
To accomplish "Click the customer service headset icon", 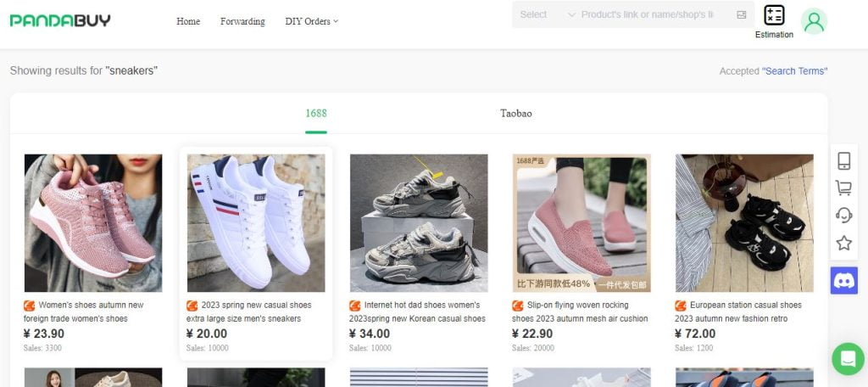I will click(x=843, y=216).
